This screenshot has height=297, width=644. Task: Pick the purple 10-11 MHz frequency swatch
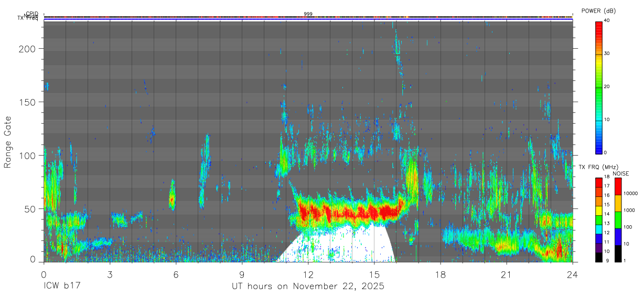pos(598,248)
